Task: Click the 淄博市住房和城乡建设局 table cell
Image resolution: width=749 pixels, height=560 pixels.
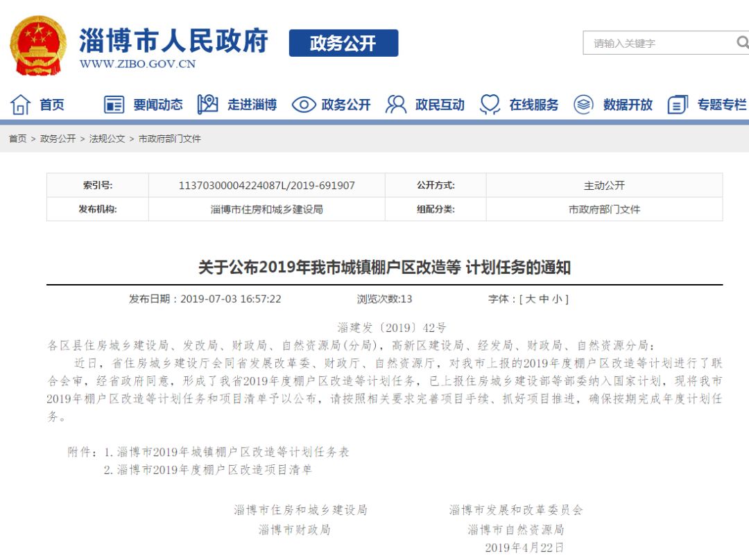Action: click(x=266, y=209)
